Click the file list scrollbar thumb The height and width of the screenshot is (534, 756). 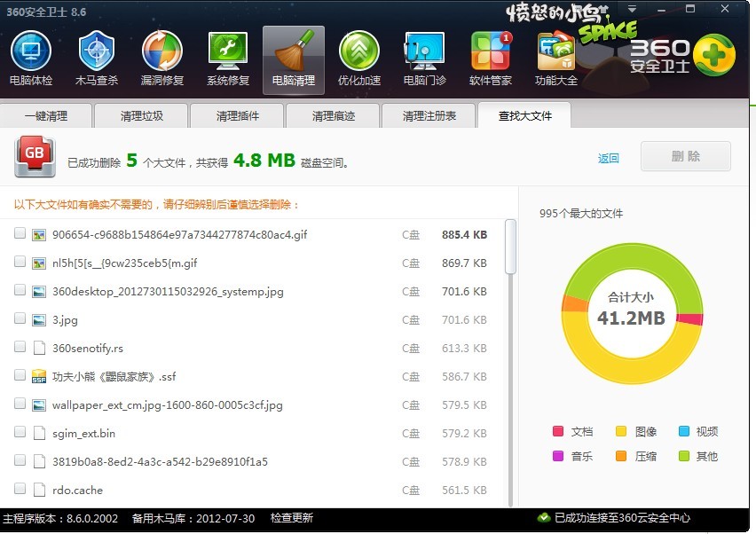(x=510, y=247)
